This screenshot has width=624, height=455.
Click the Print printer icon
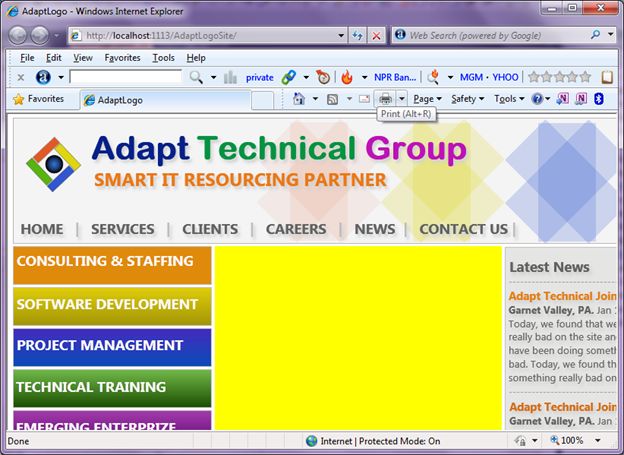click(x=385, y=98)
